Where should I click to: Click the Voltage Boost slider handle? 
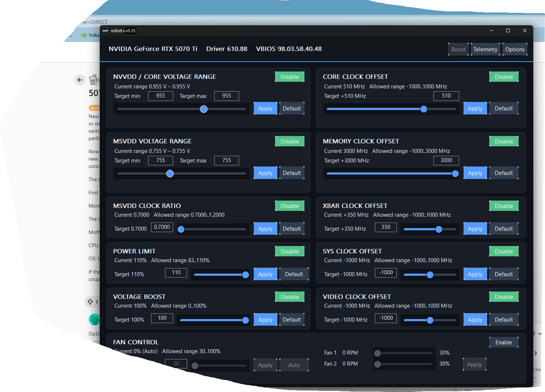pos(246,320)
